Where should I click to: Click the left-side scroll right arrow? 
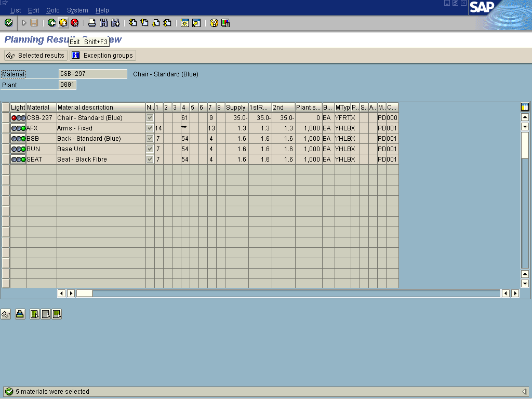pyautogui.click(x=71, y=293)
